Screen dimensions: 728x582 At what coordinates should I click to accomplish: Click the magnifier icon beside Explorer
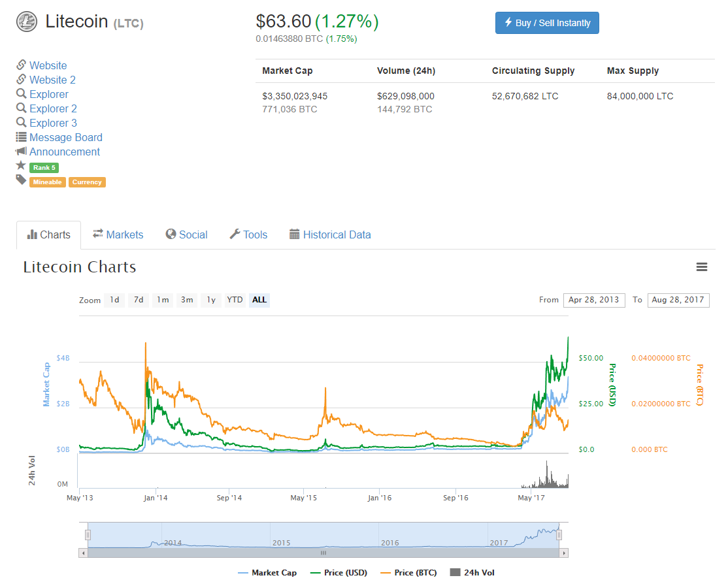21,94
